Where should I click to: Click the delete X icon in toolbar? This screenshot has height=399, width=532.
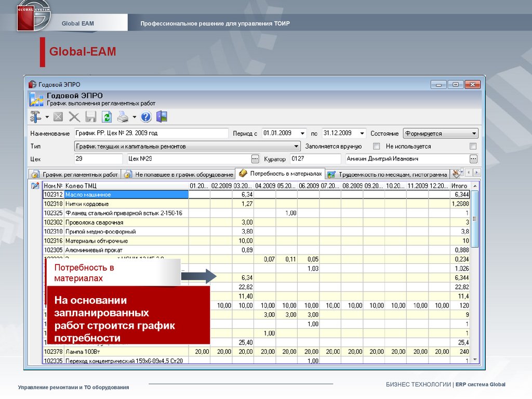coord(74,117)
